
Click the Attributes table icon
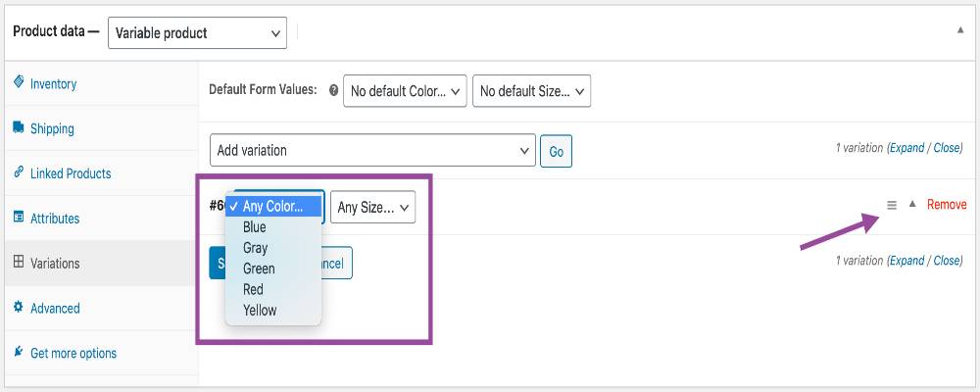(19, 218)
